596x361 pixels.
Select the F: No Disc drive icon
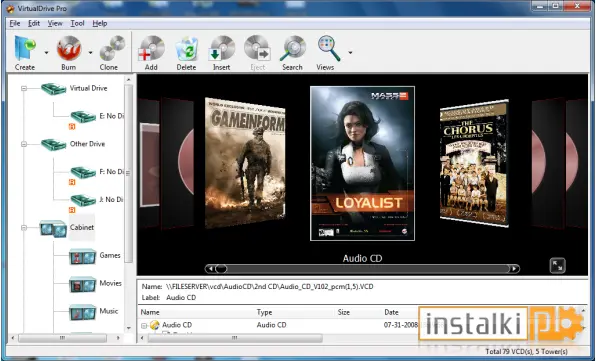83,173
